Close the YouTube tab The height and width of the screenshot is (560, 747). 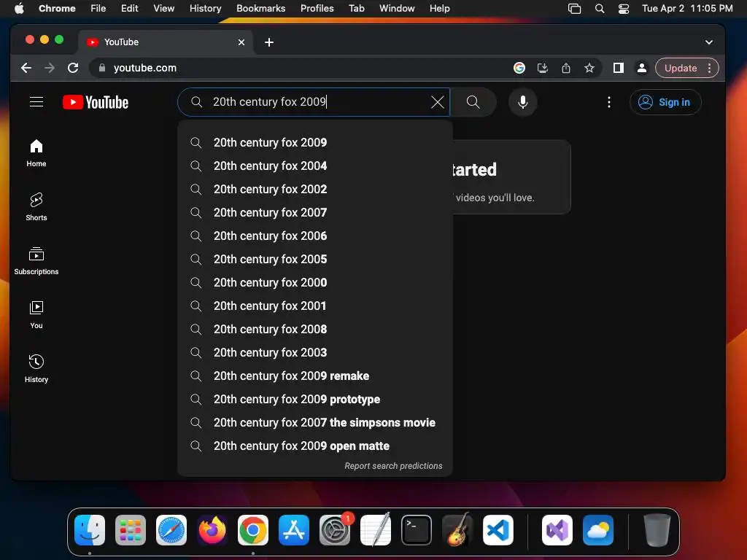pos(241,42)
